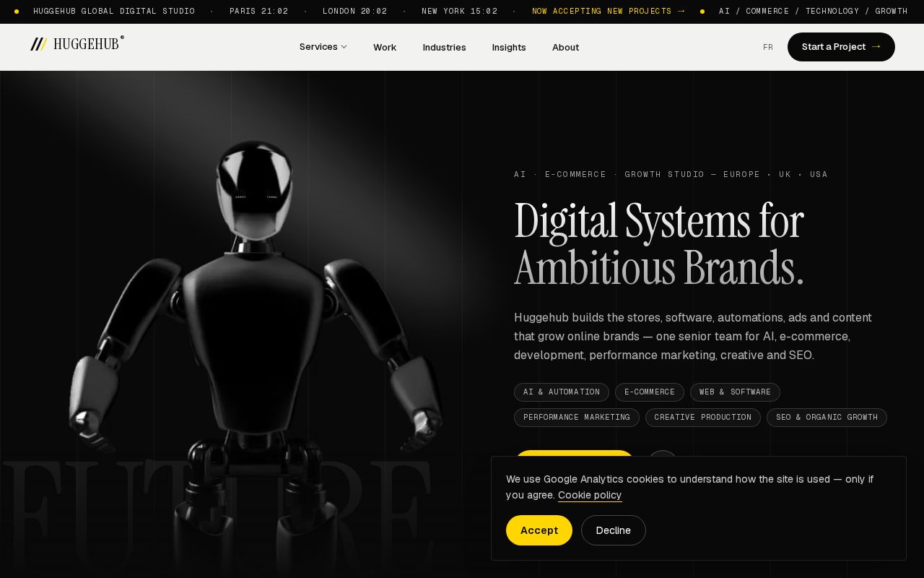Follow the Now Accepting New Projects link
The image size is (924, 578).
click(x=609, y=12)
